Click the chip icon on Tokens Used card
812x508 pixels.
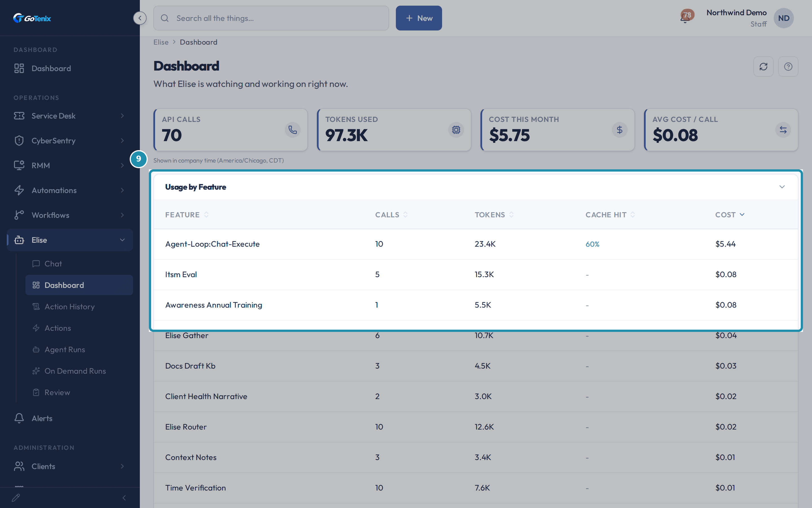456,130
